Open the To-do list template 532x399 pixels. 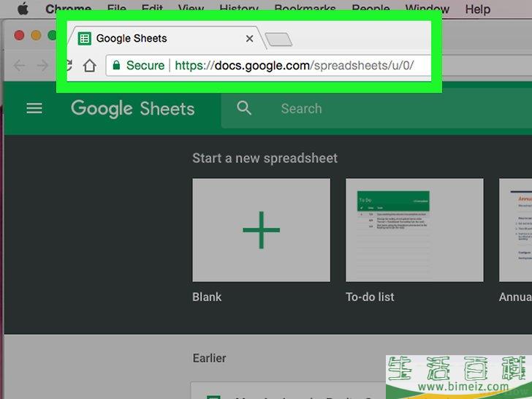point(414,230)
